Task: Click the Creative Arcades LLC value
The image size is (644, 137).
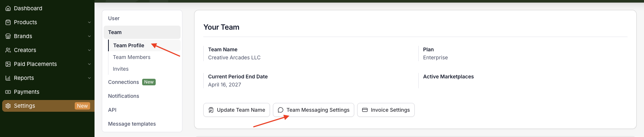Action: pyautogui.click(x=234, y=58)
